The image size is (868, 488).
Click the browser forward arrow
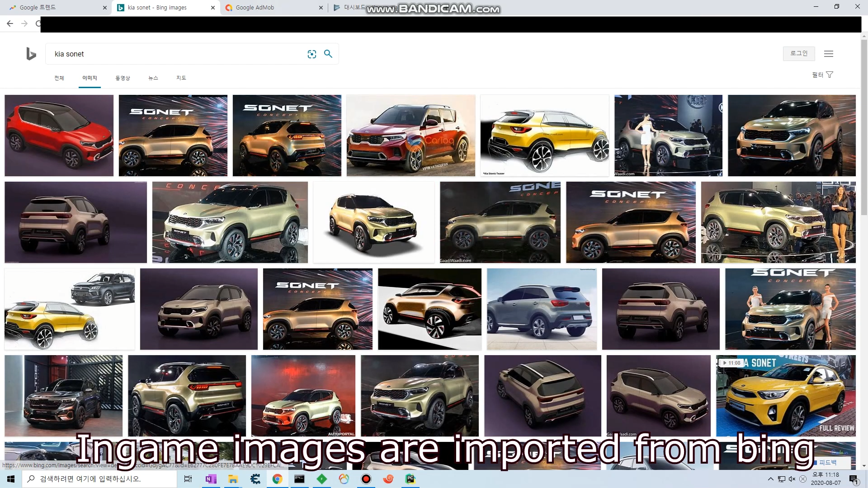24,23
